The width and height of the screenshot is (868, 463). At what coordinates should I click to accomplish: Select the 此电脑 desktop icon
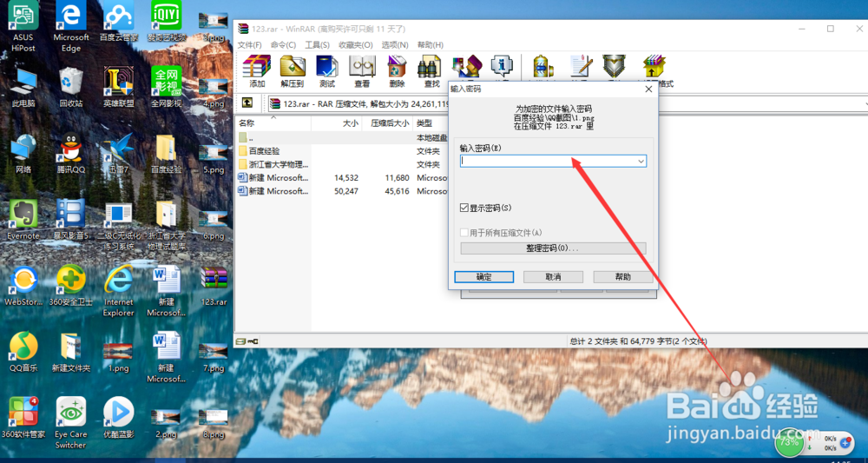pyautogui.click(x=23, y=88)
